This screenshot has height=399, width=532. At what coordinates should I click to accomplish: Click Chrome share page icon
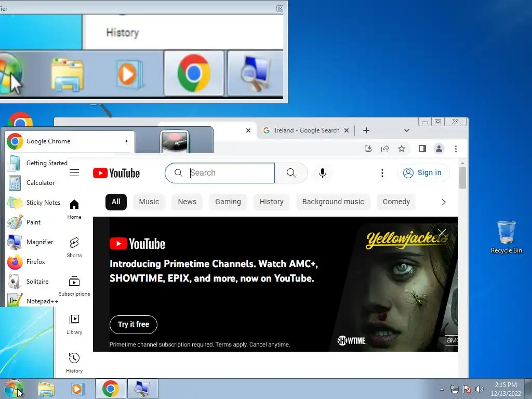[x=385, y=149]
